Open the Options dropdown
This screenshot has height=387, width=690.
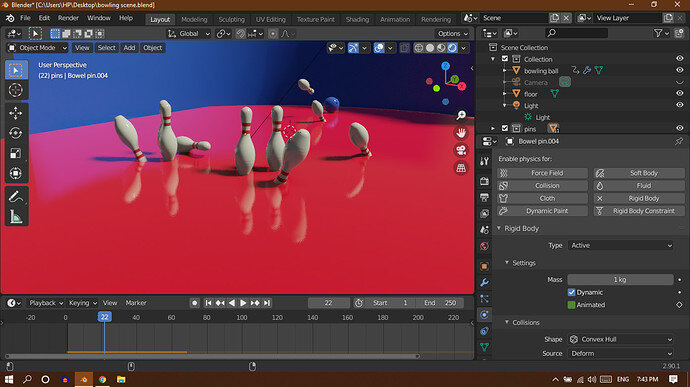coord(452,34)
